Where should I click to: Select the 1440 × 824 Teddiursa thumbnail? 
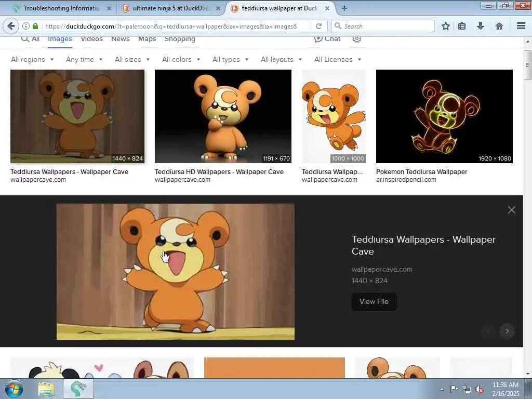[x=77, y=116]
